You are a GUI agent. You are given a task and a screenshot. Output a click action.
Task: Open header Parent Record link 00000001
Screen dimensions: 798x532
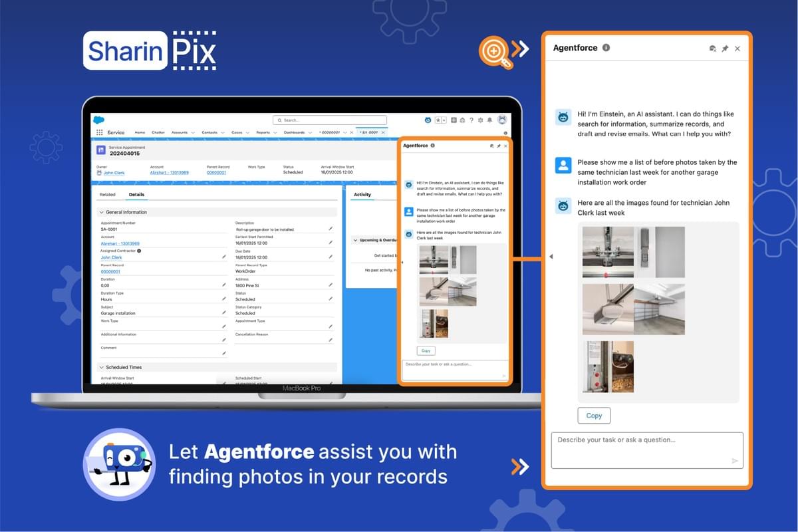tap(216, 172)
